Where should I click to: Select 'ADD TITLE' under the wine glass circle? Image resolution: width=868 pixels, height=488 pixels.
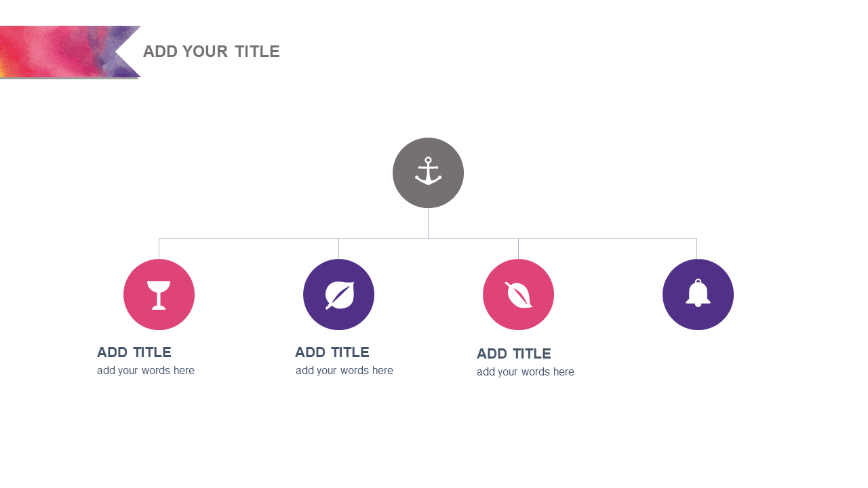point(134,352)
